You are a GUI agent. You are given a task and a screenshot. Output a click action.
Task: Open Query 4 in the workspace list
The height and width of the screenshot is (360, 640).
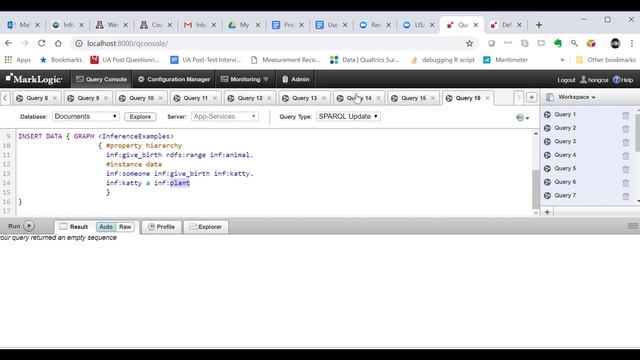(565, 155)
